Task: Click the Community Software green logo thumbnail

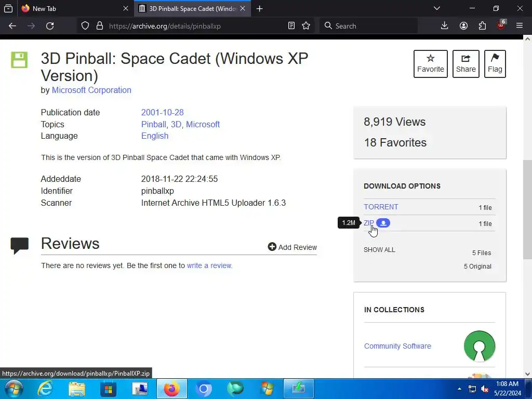Action: click(479, 346)
